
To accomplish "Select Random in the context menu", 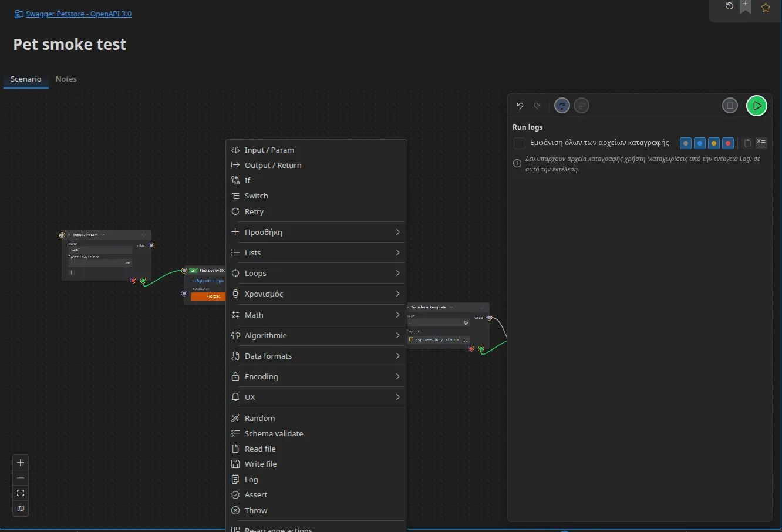I will point(316,418).
